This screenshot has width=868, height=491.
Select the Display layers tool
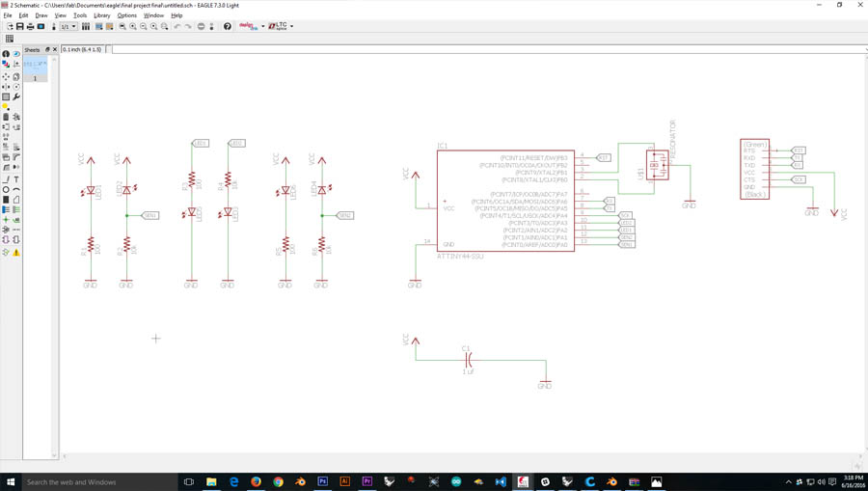coord(6,65)
